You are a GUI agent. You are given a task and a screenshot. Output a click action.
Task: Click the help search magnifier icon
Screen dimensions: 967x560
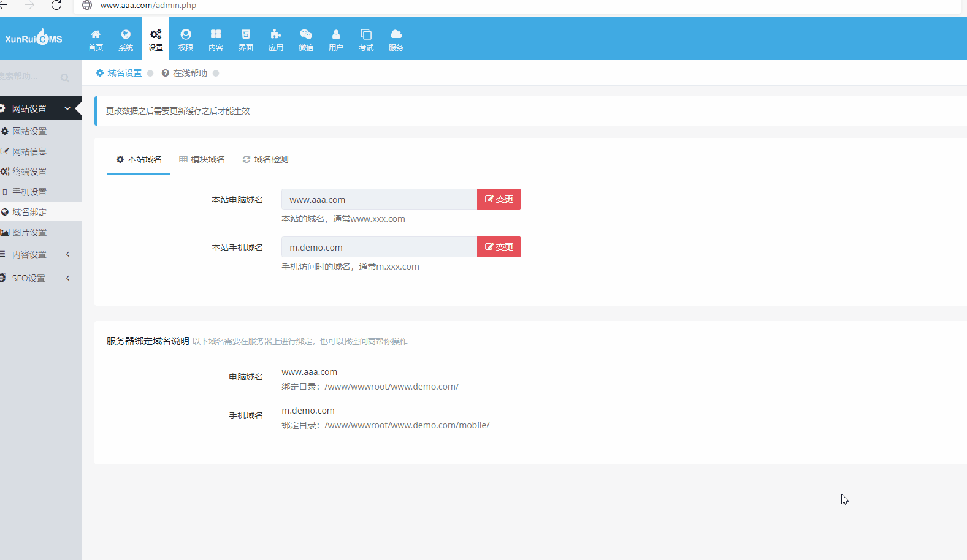[x=65, y=78]
